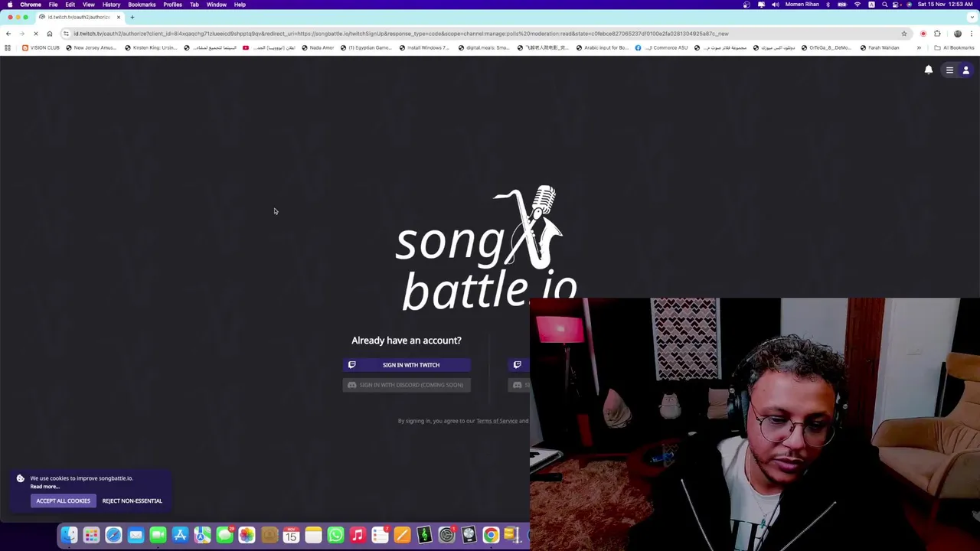This screenshot has width=980, height=551.
Task: Open a new tab with plus button
Action: pyautogui.click(x=132, y=17)
